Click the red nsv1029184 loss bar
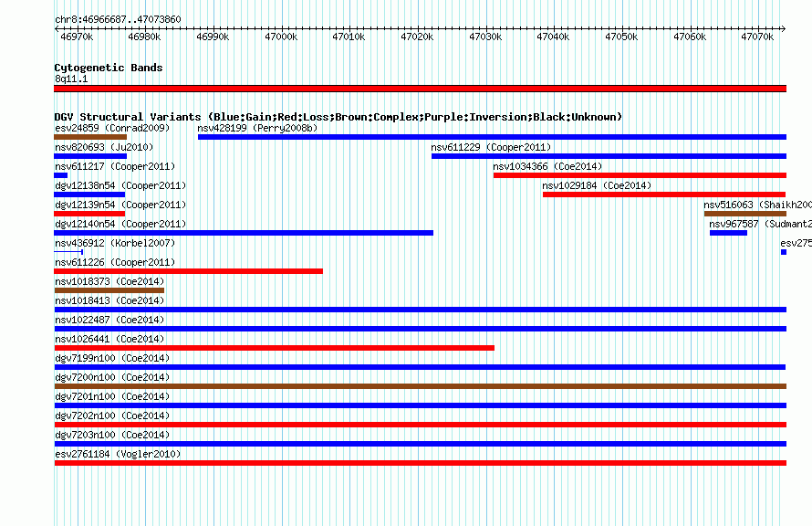The width and height of the screenshot is (812, 526). 664,195
